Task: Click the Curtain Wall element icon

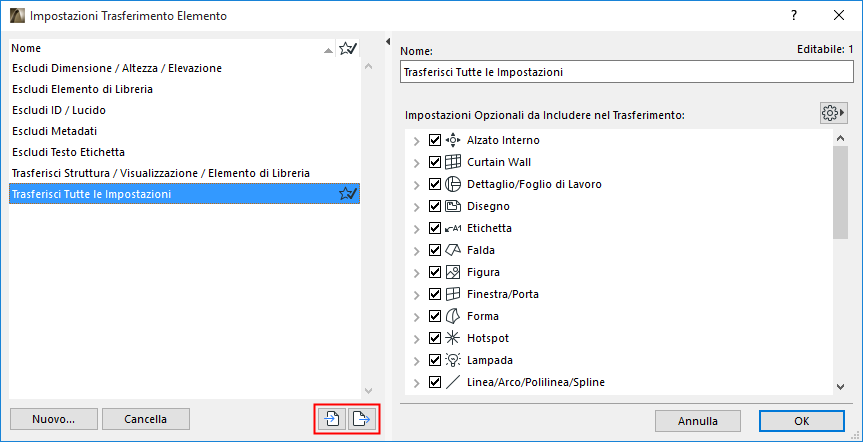Action: tap(452, 162)
